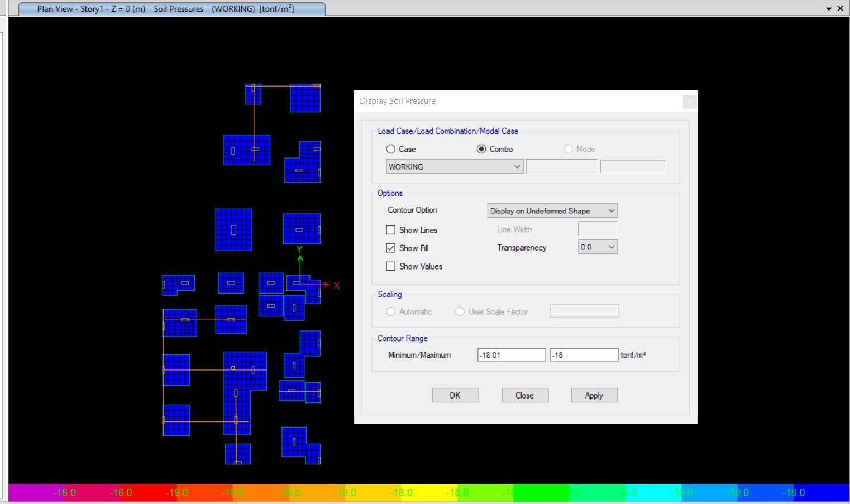Select the Case radio button
Image resolution: width=850 pixels, height=504 pixels.
391,149
